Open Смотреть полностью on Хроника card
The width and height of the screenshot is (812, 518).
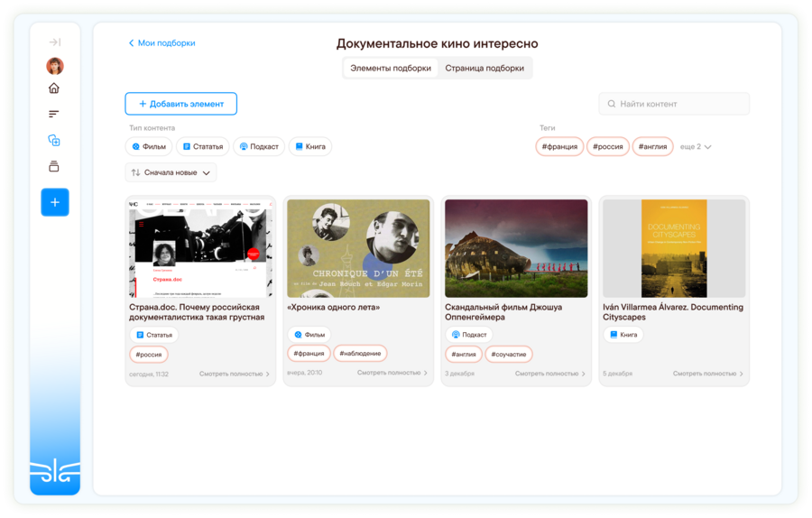(x=392, y=373)
